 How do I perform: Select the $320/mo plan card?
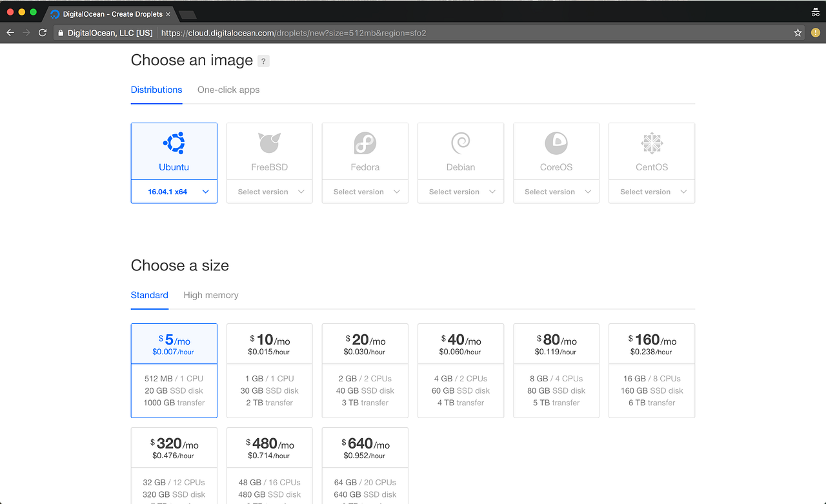click(x=174, y=466)
